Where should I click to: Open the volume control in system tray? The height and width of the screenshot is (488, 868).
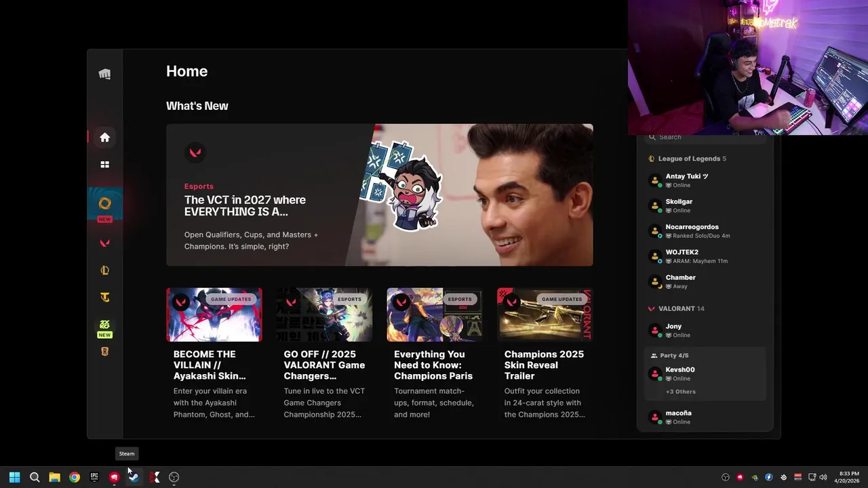pos(823,477)
